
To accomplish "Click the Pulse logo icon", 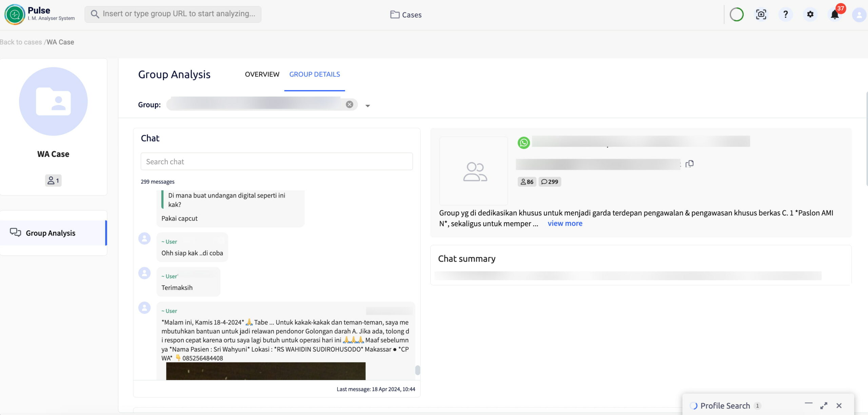I will click(x=15, y=14).
